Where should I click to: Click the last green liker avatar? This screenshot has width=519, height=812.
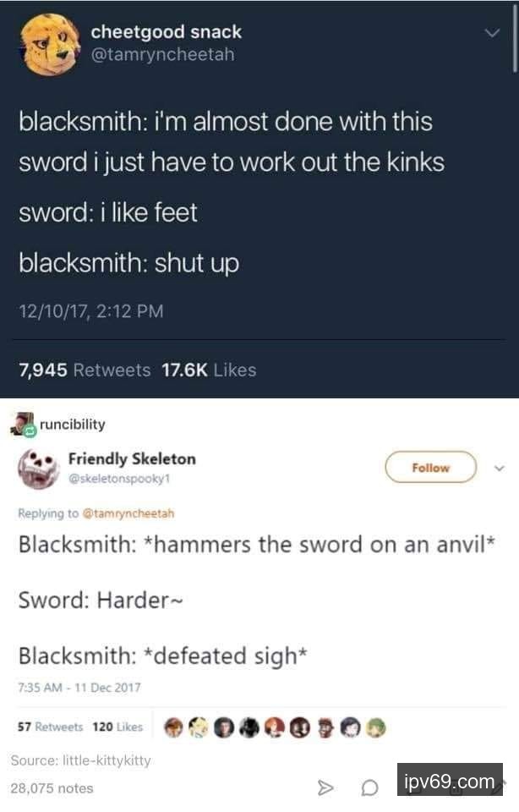(376, 727)
